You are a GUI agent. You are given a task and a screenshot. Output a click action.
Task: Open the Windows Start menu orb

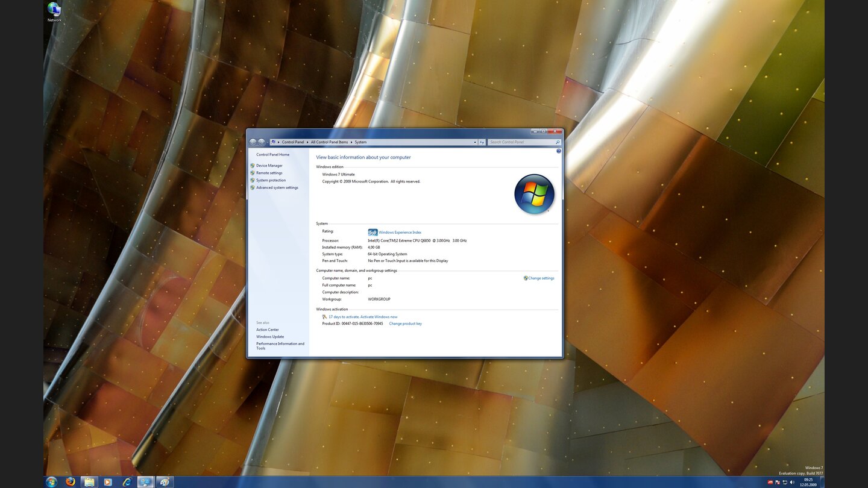[51, 482]
